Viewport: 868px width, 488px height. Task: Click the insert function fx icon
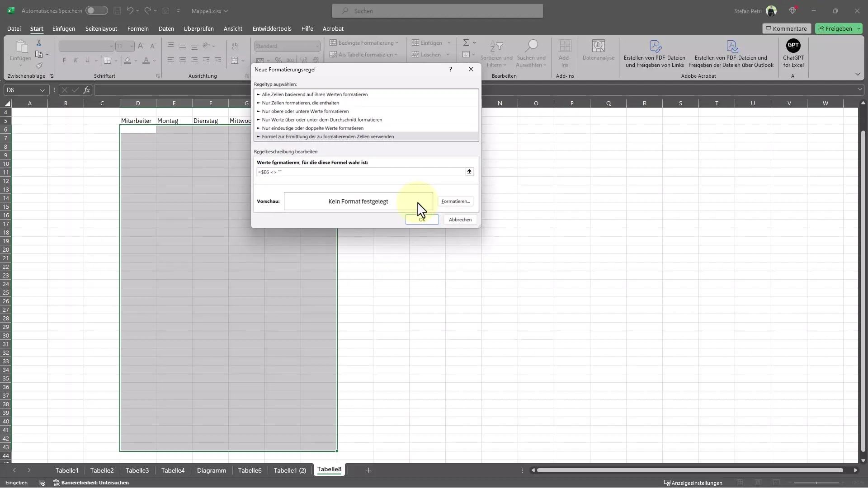pos(86,90)
